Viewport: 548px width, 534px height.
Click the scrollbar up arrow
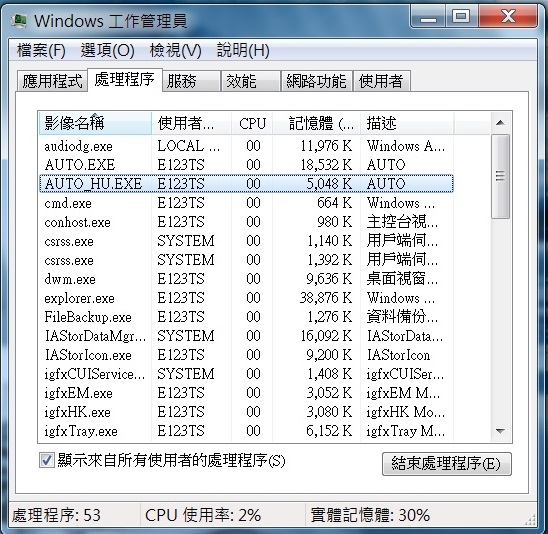(500, 123)
